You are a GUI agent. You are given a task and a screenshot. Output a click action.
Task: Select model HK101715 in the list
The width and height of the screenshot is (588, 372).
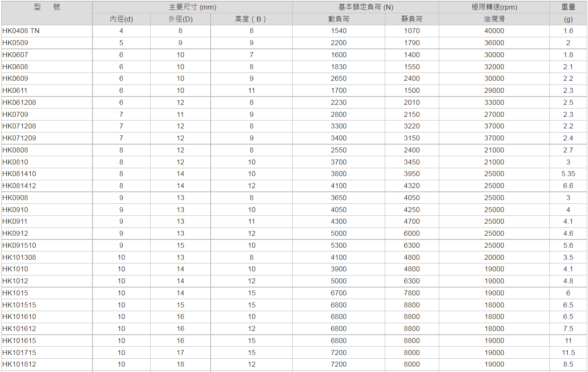pos(19,353)
